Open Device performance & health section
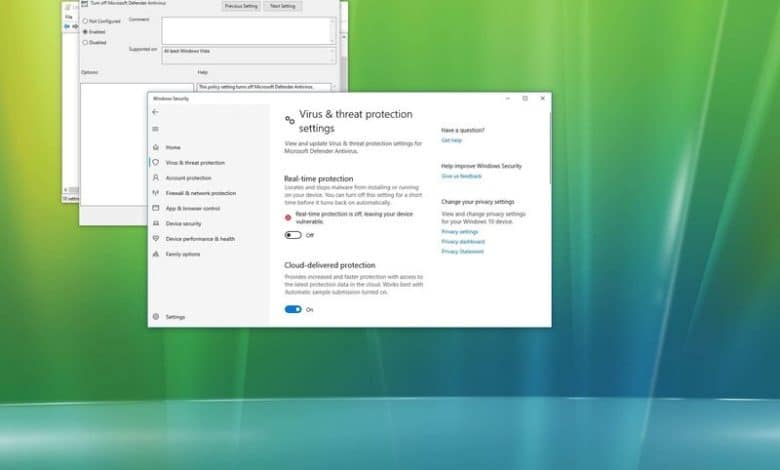Screen dimensions: 780x470 200,239
